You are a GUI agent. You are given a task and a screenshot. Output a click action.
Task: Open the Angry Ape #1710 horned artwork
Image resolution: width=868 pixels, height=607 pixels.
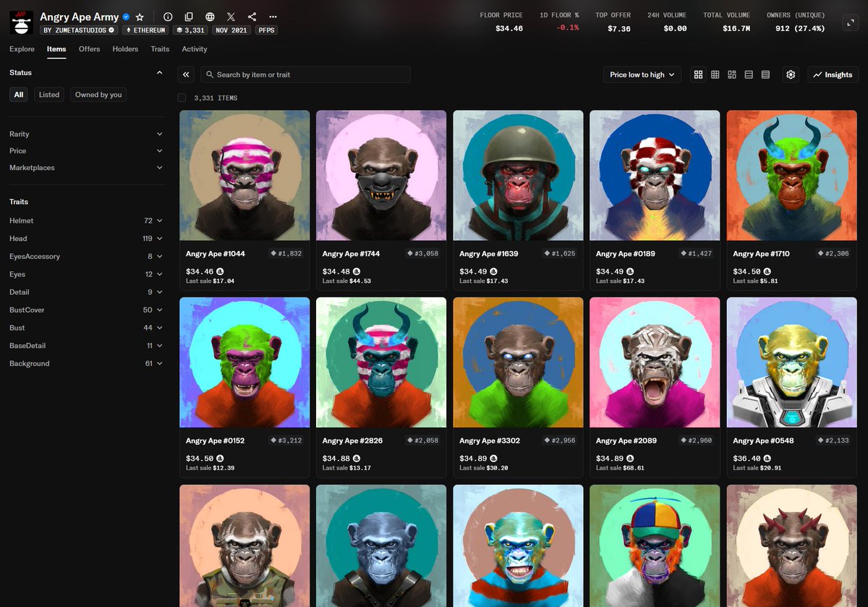coord(791,175)
